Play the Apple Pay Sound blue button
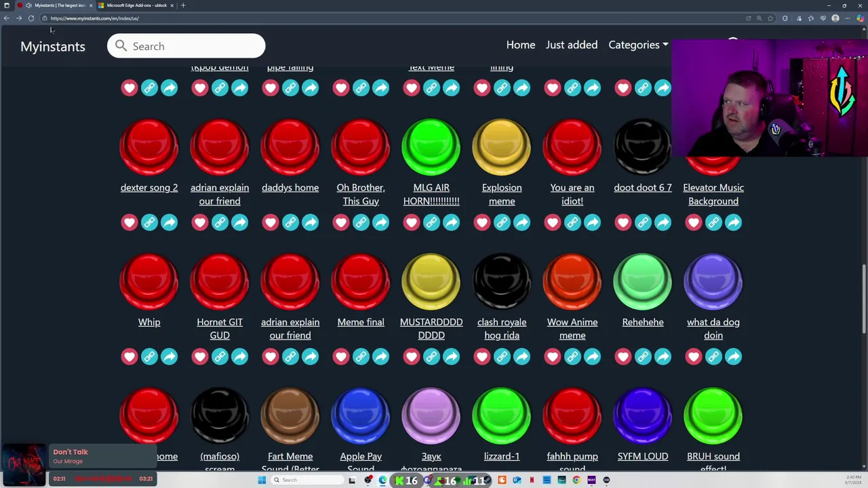The height and width of the screenshot is (488, 868). (361, 415)
